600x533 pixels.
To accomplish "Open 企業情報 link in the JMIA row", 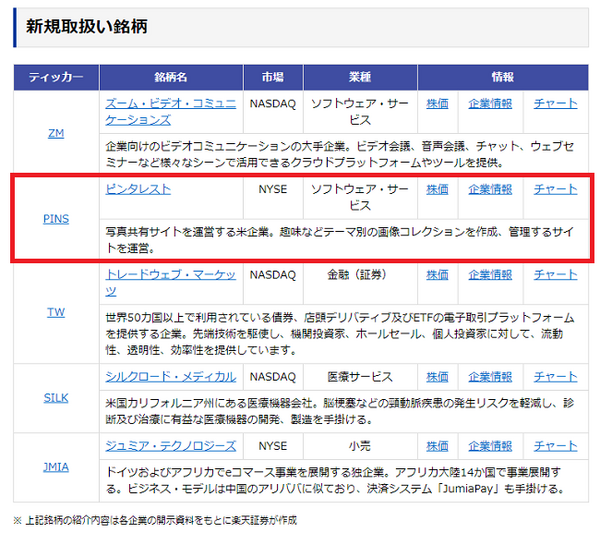I will click(490, 446).
